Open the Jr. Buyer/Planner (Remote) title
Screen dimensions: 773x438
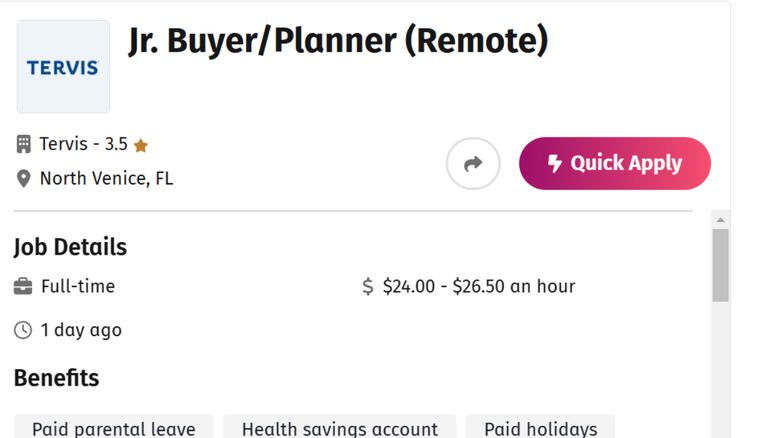pyautogui.click(x=338, y=40)
